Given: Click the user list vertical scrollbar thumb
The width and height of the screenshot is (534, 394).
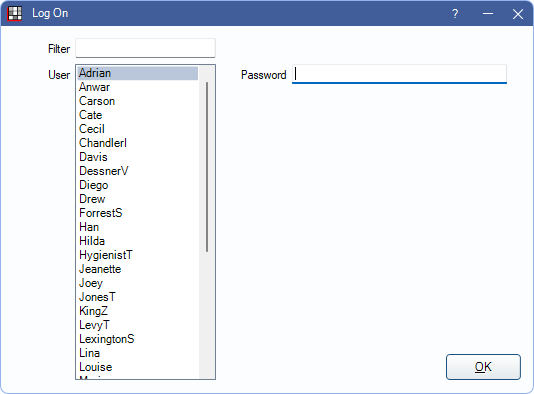Looking at the screenshot, I should [x=207, y=167].
